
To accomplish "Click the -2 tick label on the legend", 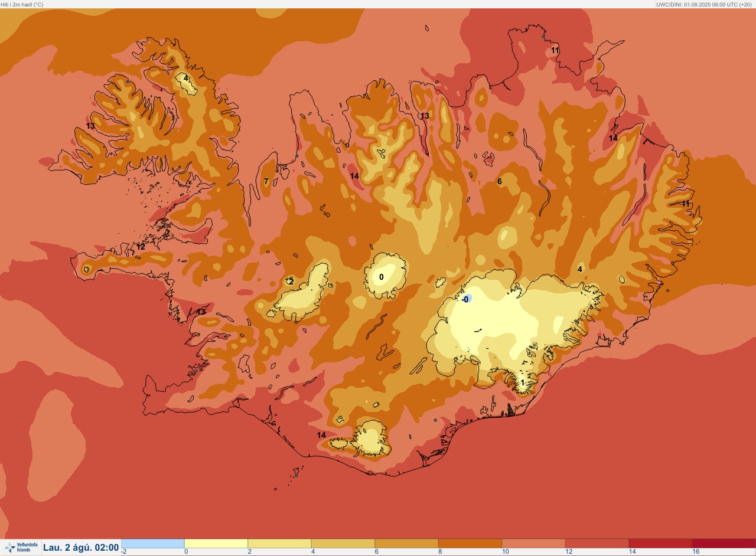I will pos(124,551).
